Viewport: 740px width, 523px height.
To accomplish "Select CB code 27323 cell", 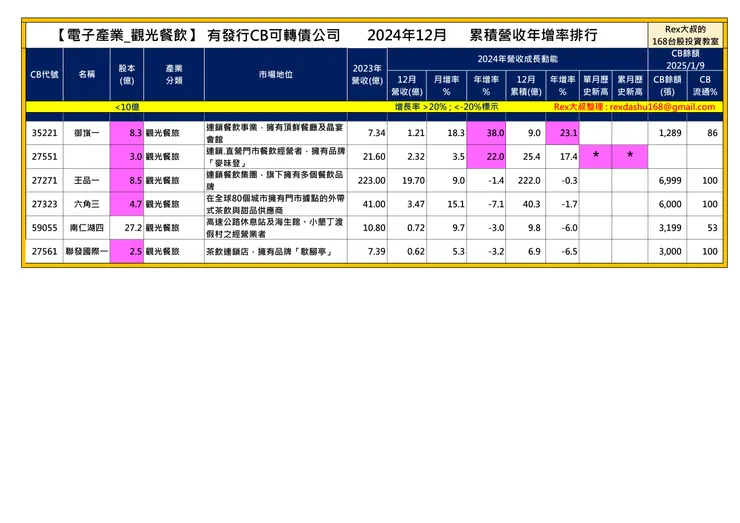I will (44, 204).
